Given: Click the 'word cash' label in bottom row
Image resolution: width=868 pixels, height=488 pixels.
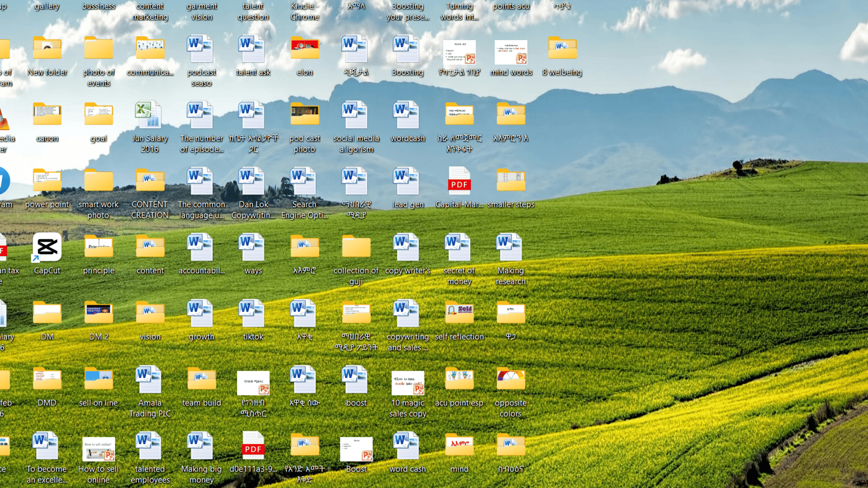Looking at the screenshot, I should 408,469.
